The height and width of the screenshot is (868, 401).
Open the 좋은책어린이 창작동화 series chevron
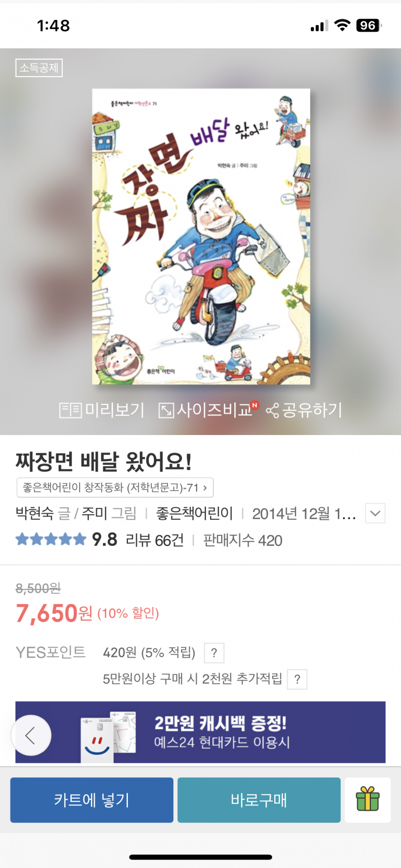point(205,488)
